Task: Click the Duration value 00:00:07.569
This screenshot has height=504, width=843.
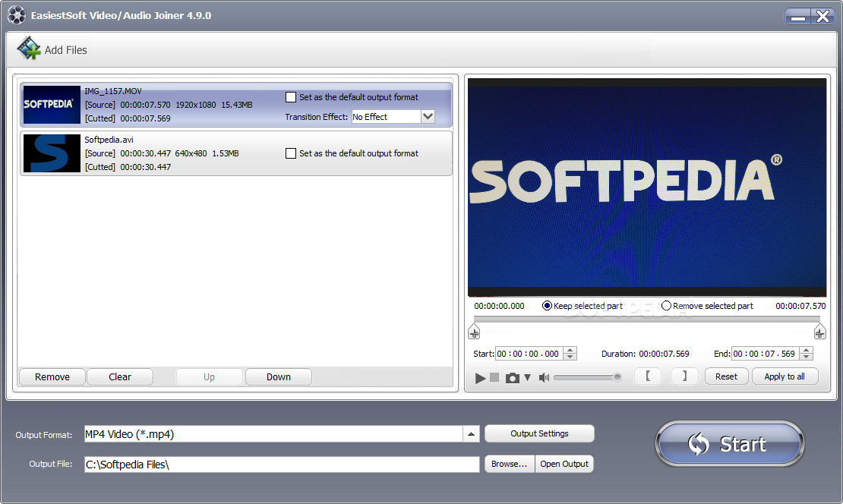Action: pyautogui.click(x=664, y=354)
